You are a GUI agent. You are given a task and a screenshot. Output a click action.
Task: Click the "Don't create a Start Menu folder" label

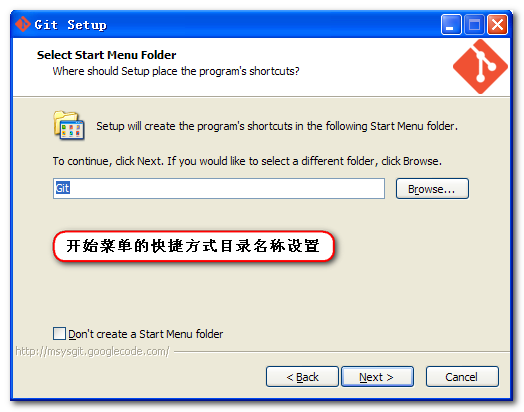pos(146,334)
